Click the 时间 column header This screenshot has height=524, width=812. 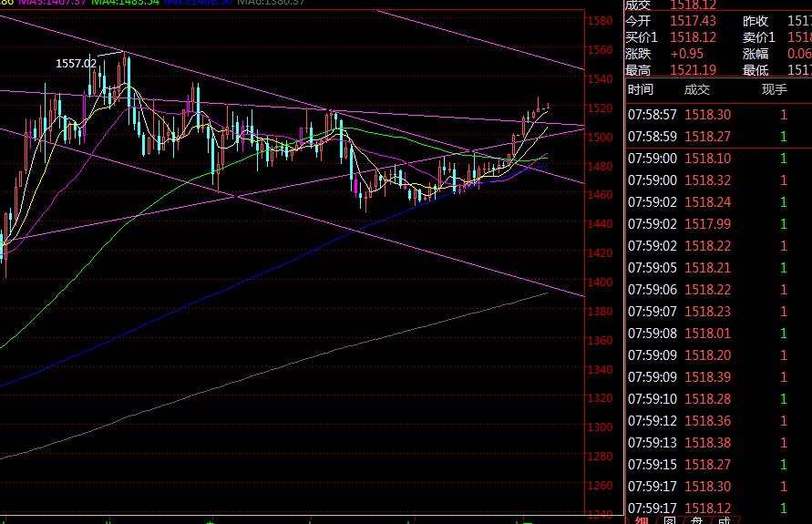(641, 89)
